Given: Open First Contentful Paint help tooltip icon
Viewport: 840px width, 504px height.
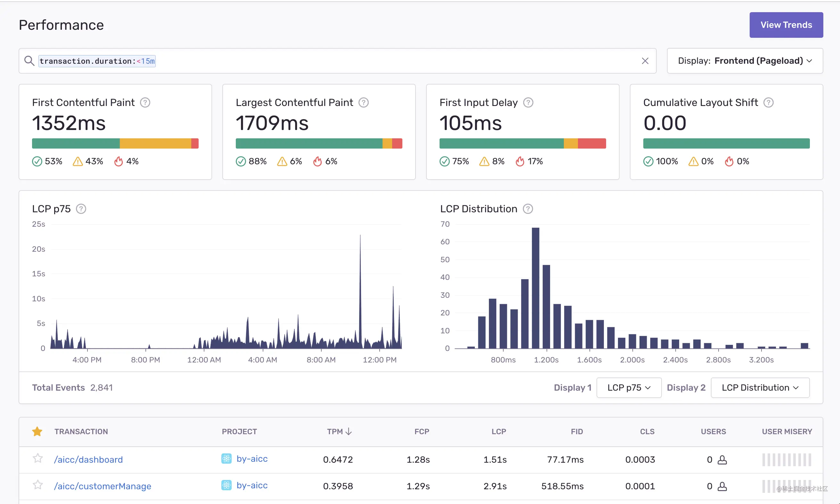Looking at the screenshot, I should 145,102.
